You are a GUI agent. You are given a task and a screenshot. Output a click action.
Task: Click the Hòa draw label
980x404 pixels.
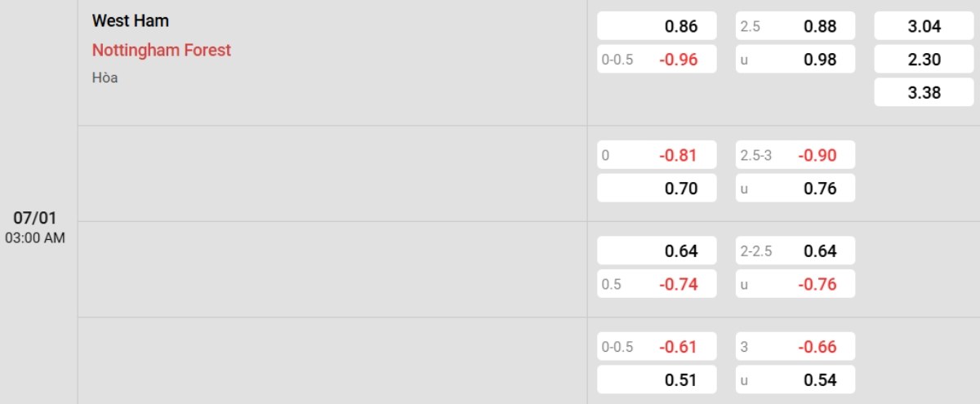point(105,78)
